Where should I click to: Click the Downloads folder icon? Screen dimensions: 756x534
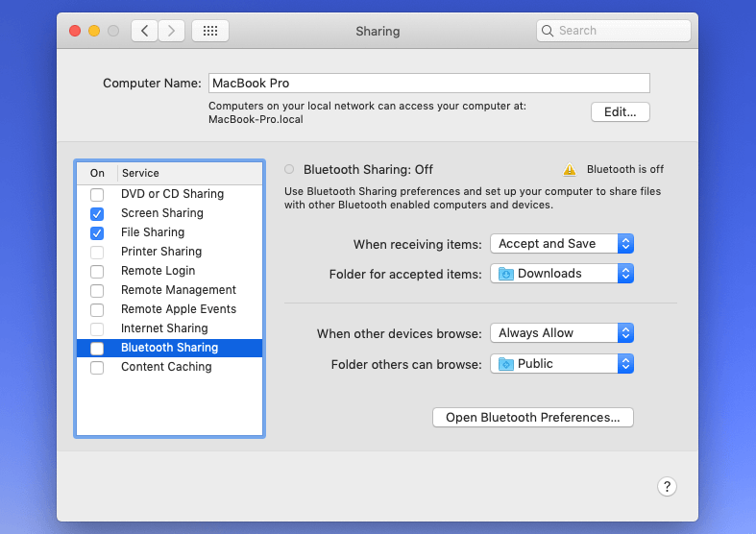point(506,274)
